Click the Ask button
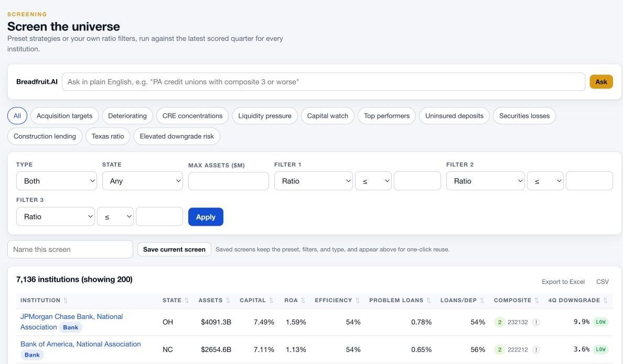The image size is (623, 364). pyautogui.click(x=601, y=82)
